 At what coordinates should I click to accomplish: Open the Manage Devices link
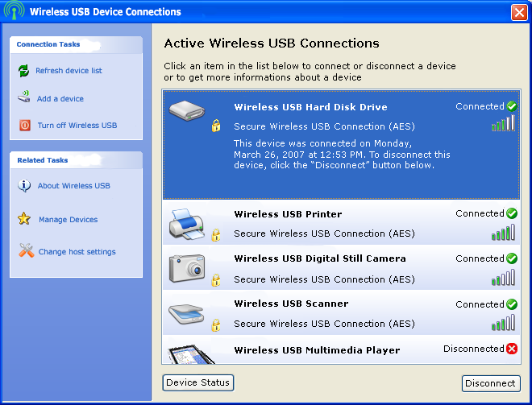tap(69, 220)
